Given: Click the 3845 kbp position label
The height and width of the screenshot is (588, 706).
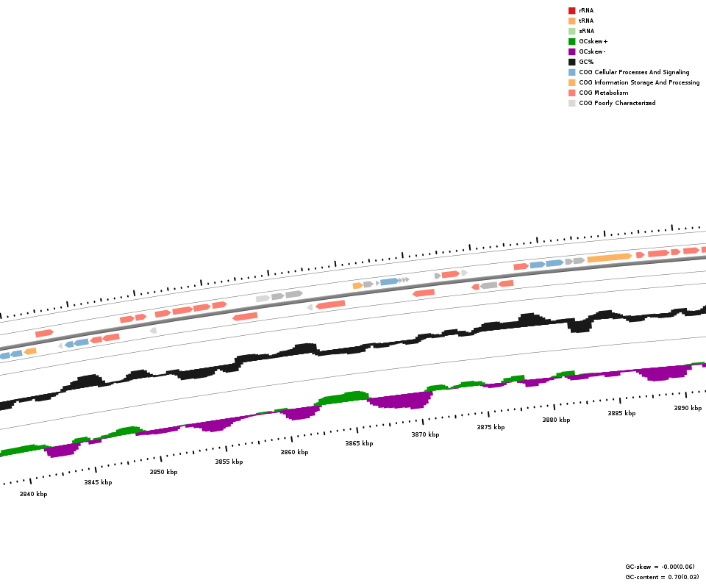Looking at the screenshot, I should 98,482.
